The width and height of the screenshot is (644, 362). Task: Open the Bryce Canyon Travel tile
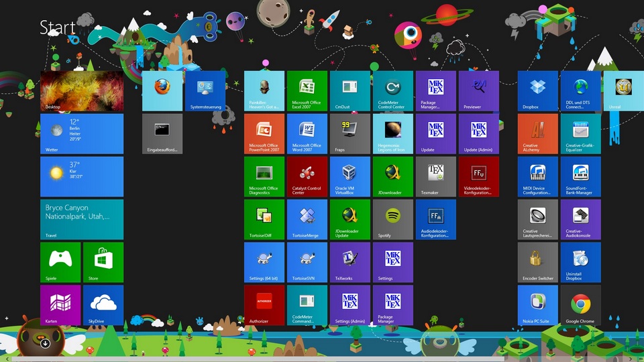point(82,219)
